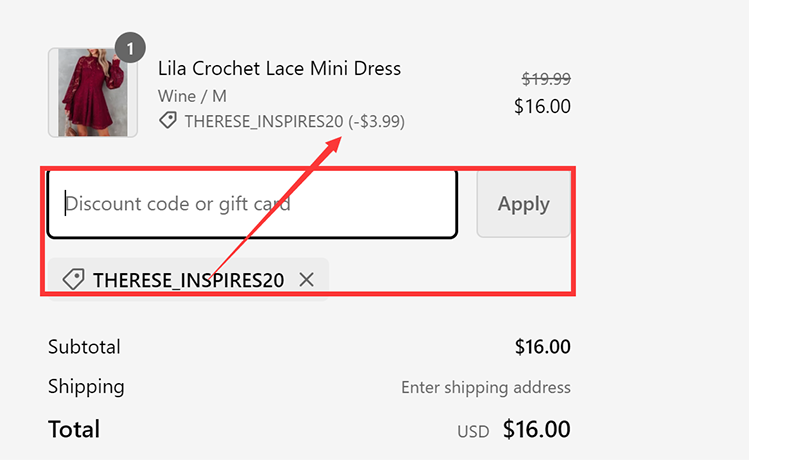This screenshot has width=800, height=460.
Task: Click the USD currency indicator
Action: click(473, 432)
